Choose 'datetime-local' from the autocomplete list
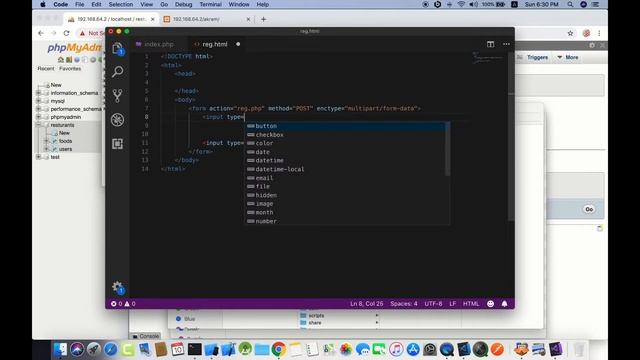Screen dimensions: 640x360 pyautogui.click(x=347, y=169)
